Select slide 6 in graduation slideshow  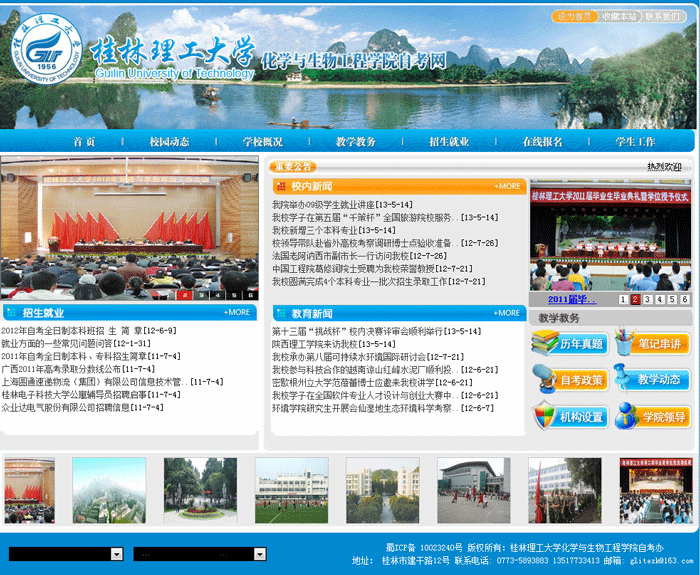(x=684, y=299)
